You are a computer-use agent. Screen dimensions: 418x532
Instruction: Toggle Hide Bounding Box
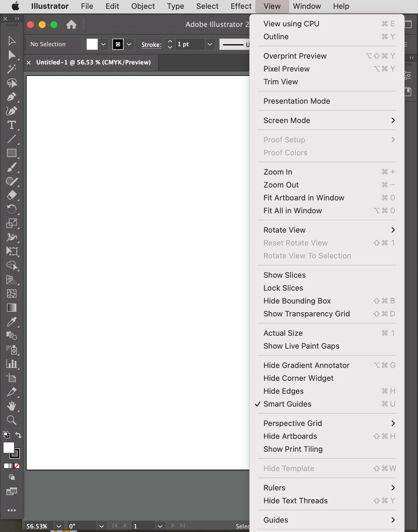click(327, 301)
